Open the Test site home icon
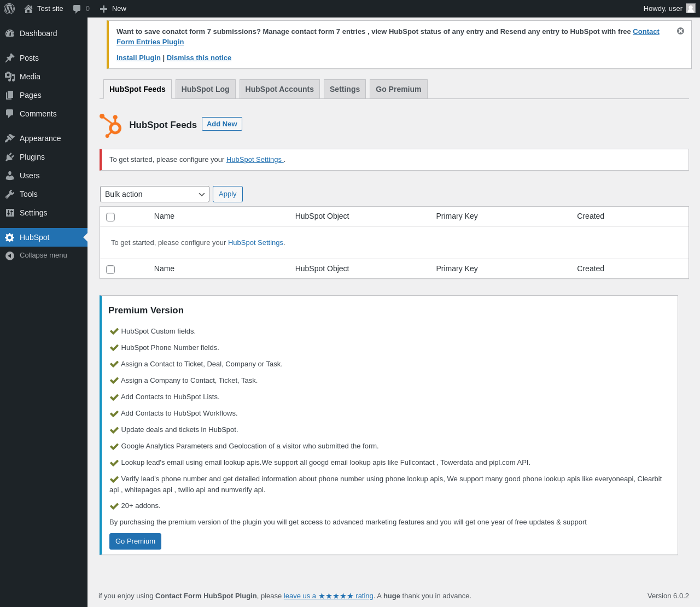Viewport: 700px width, 607px height. (x=28, y=9)
